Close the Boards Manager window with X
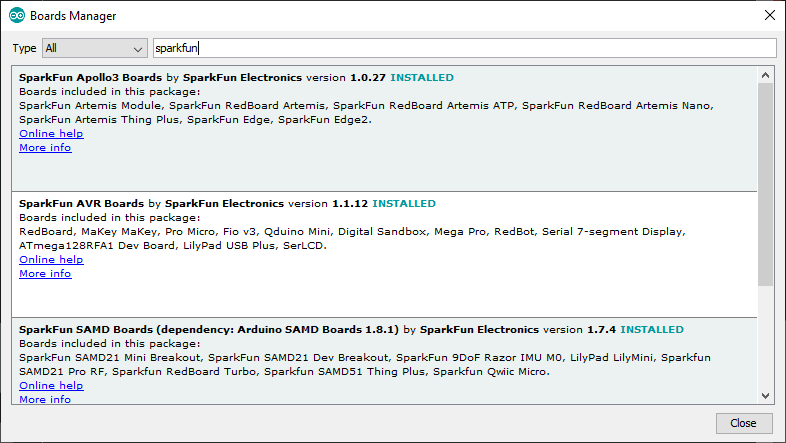This screenshot has width=786, height=443. pyautogui.click(x=769, y=16)
